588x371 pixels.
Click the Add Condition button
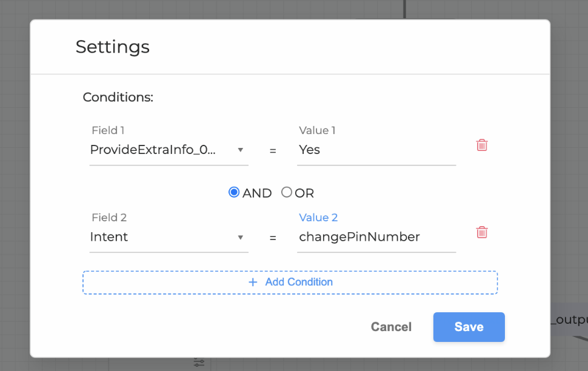tap(290, 282)
